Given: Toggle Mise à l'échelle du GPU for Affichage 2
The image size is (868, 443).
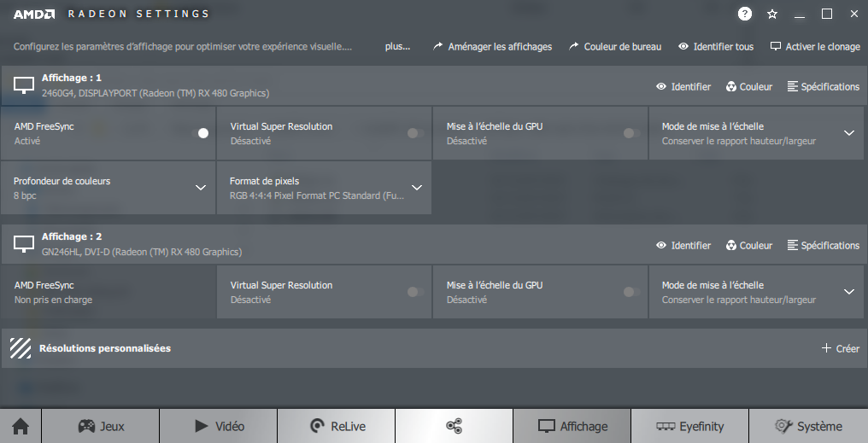Looking at the screenshot, I should point(631,292).
